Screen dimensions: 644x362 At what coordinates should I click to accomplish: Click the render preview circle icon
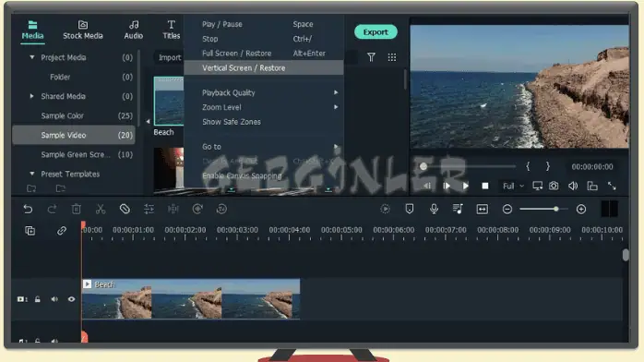(386, 209)
